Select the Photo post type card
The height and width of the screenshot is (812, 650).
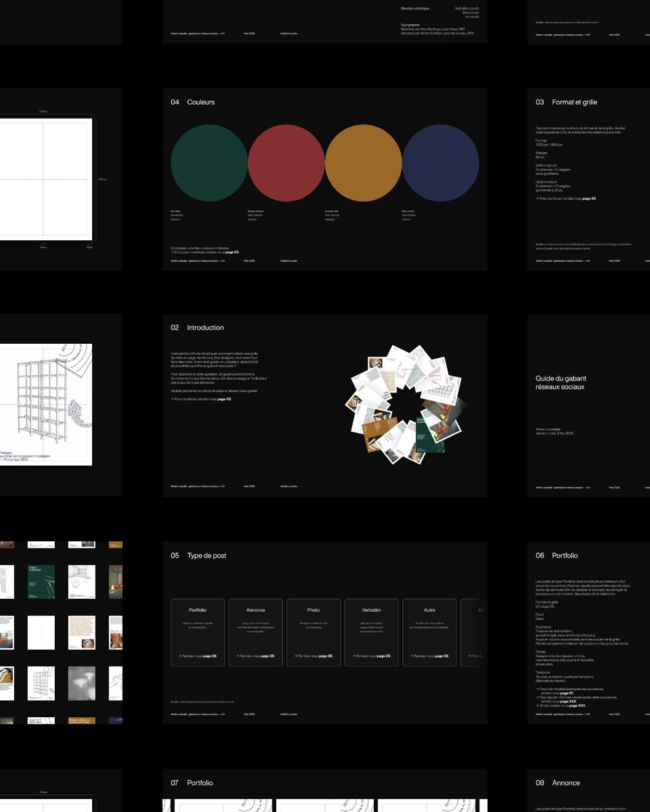click(x=313, y=633)
